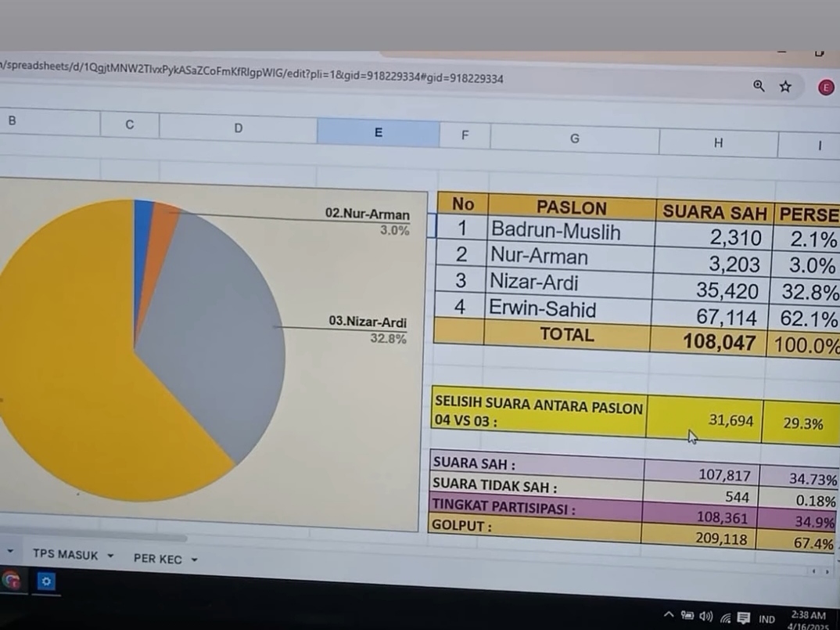This screenshot has width=840, height=630.
Task: Switch to the PER KEC sheet tab
Action: tap(157, 559)
